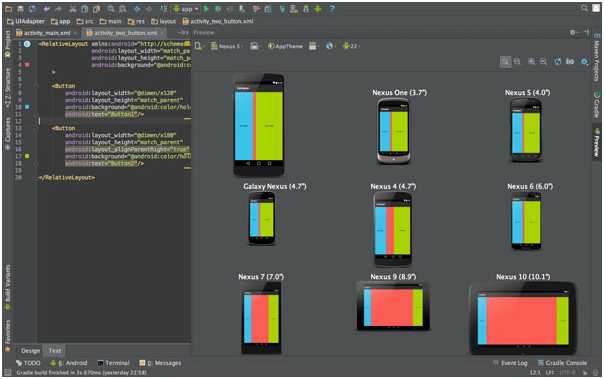Screen dimensions: 604x379
Task: Click the Cut scissors icon in toolbar
Action: 72,8
